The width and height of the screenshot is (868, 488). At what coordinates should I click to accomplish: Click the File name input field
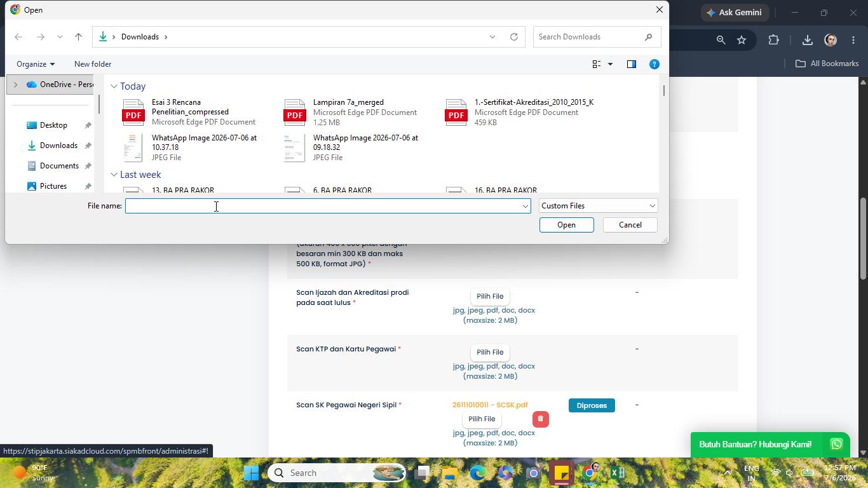tap(328, 206)
